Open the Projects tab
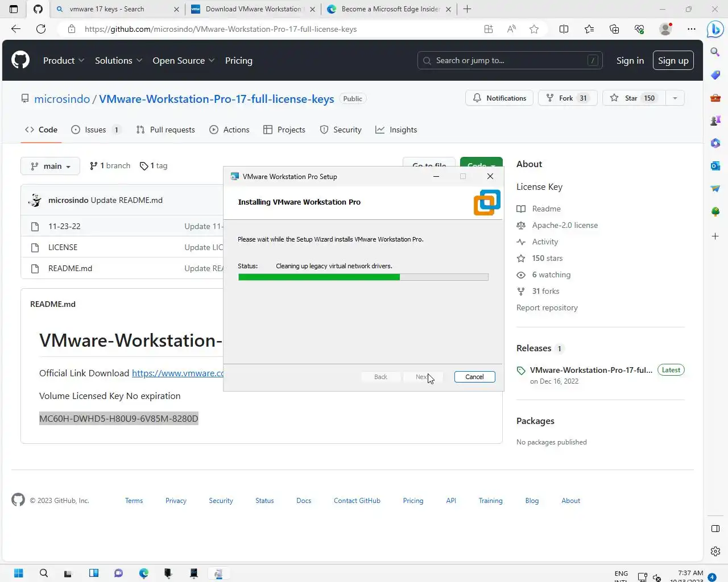 click(284, 130)
